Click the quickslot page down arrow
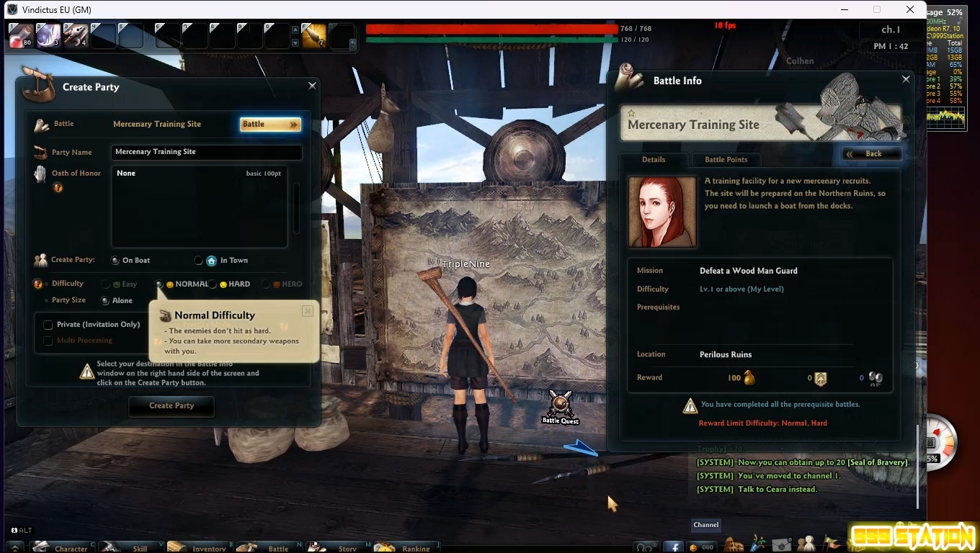This screenshot has width=980, height=553. point(295,42)
